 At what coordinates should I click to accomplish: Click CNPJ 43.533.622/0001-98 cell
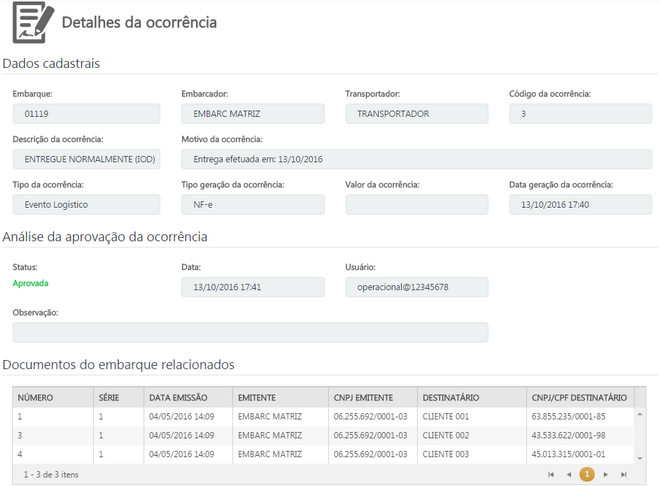coord(580,436)
